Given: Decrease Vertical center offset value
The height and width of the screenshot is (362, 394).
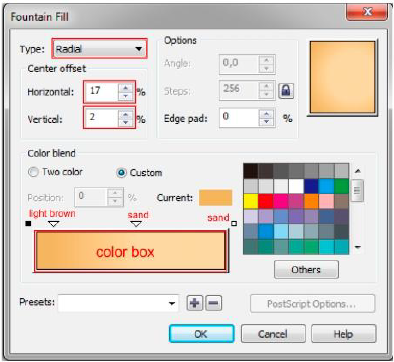Looking at the screenshot, I should click(x=125, y=122).
